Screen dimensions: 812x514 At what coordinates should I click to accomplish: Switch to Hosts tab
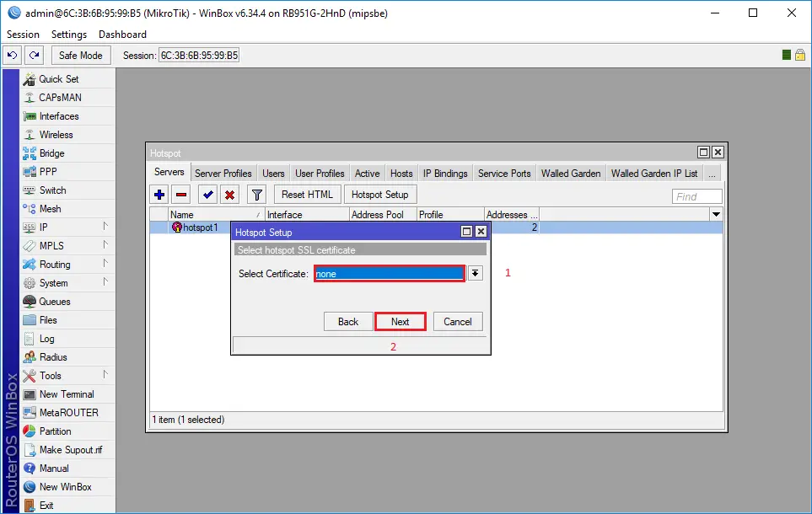pos(401,174)
